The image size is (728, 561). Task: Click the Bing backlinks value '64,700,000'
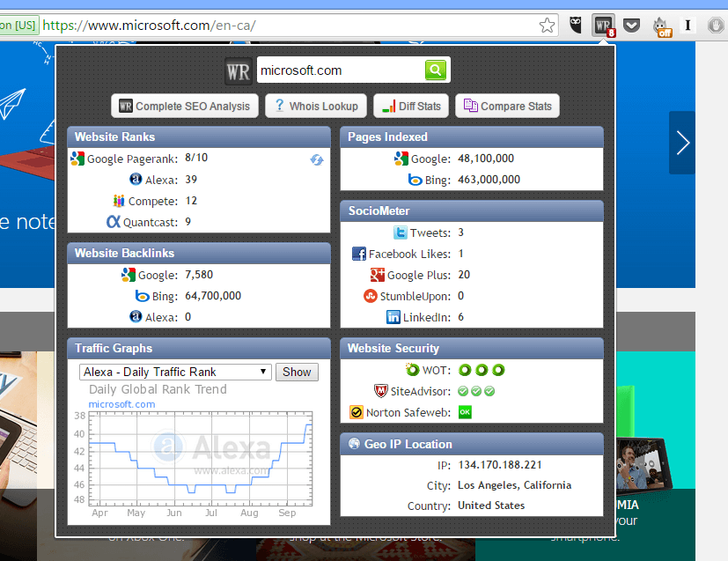tap(213, 296)
